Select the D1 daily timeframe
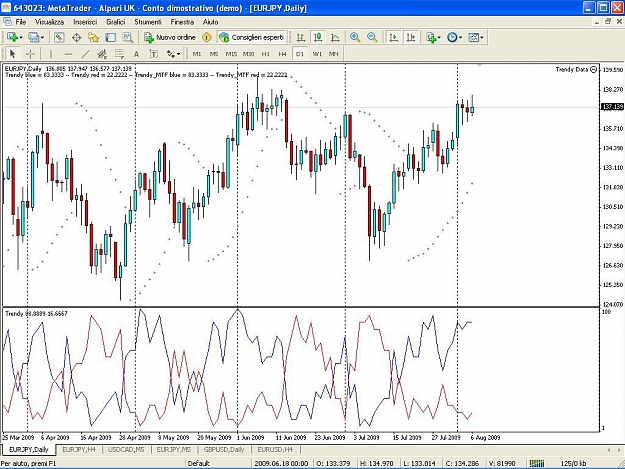Screen dimensions: 625x469 click(300, 54)
